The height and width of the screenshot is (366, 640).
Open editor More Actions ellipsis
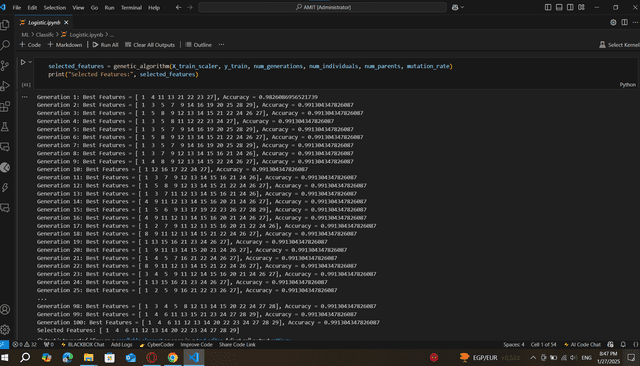[x=635, y=22]
